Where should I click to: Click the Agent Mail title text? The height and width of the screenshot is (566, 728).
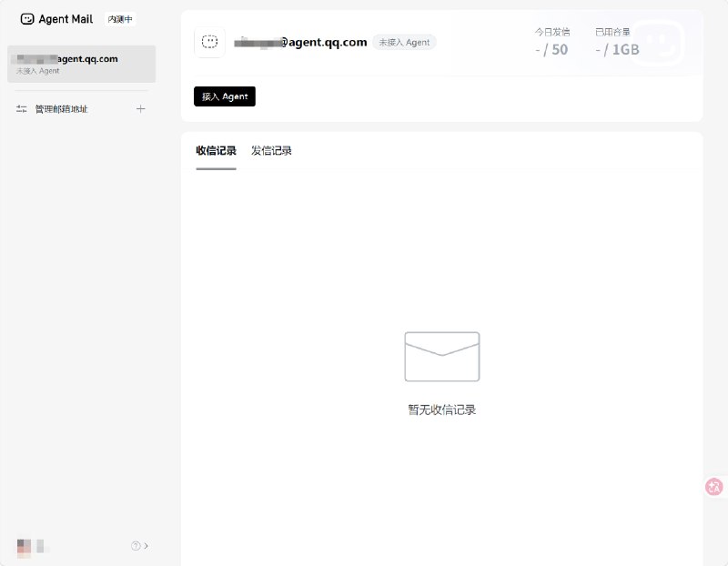(x=66, y=19)
